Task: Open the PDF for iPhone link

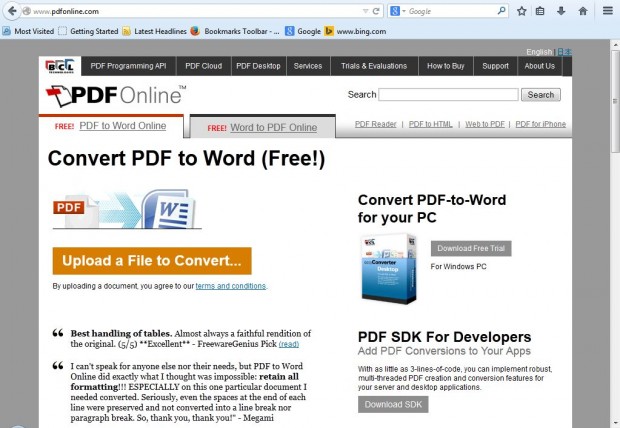Action: coord(541,124)
